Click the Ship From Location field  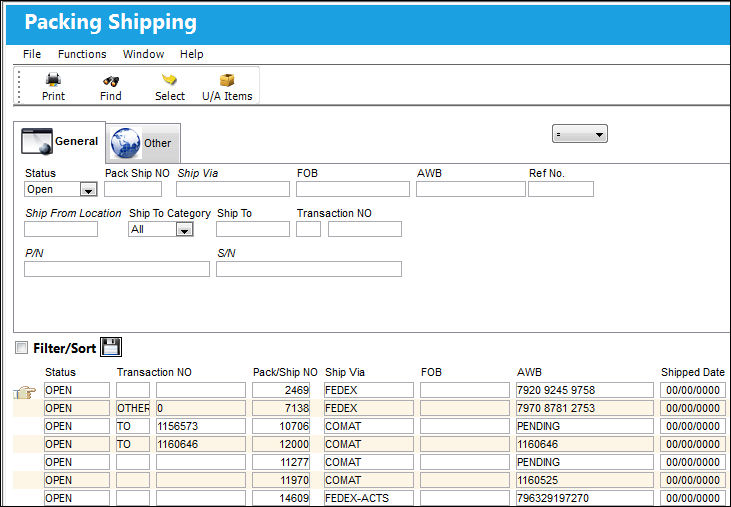61,229
